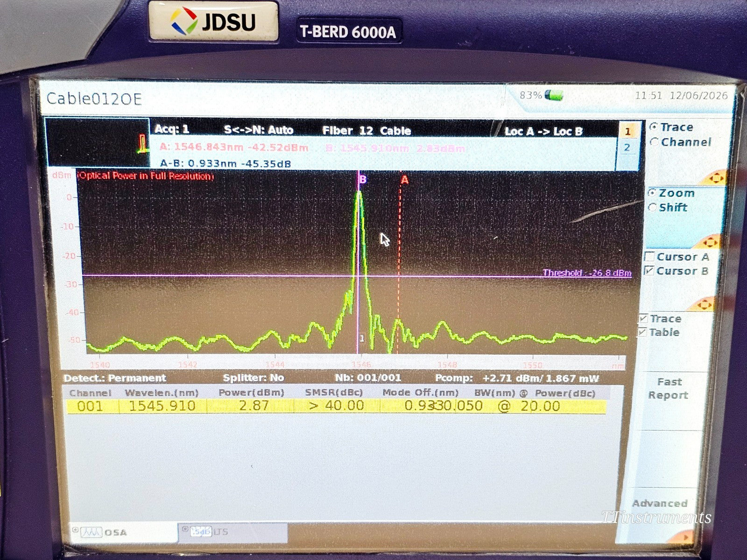The width and height of the screenshot is (747, 560).
Task: Click the S<->N: Auto label
Action: coord(259,130)
